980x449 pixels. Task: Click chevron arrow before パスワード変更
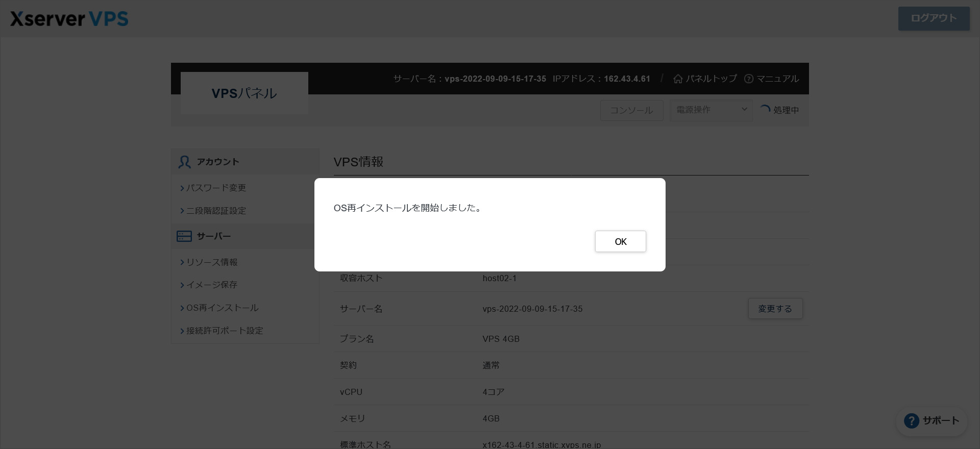(x=182, y=188)
